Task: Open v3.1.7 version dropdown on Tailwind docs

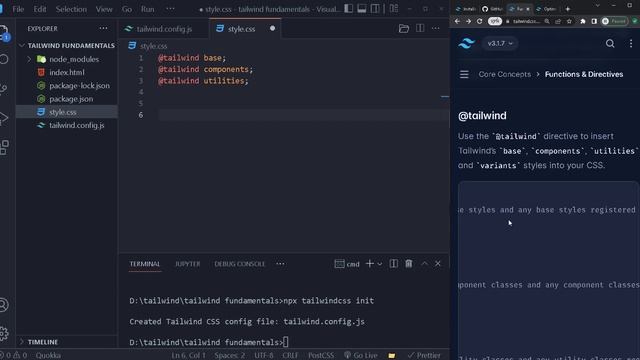Action: click(x=500, y=43)
